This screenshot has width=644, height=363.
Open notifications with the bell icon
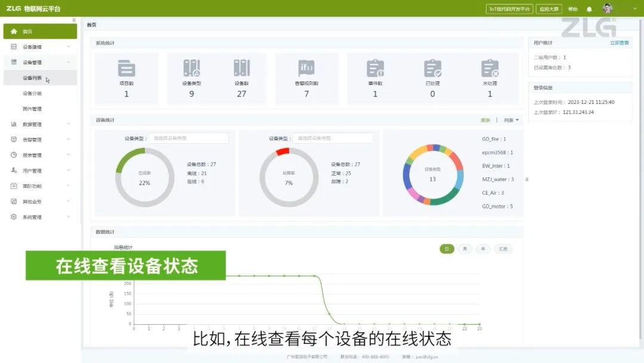click(589, 9)
